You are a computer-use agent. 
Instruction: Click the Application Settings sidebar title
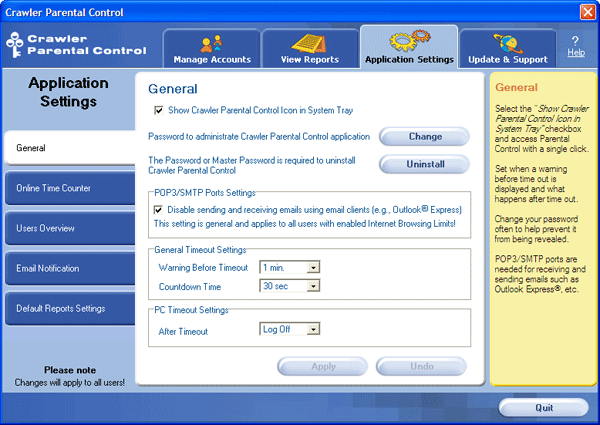point(68,92)
